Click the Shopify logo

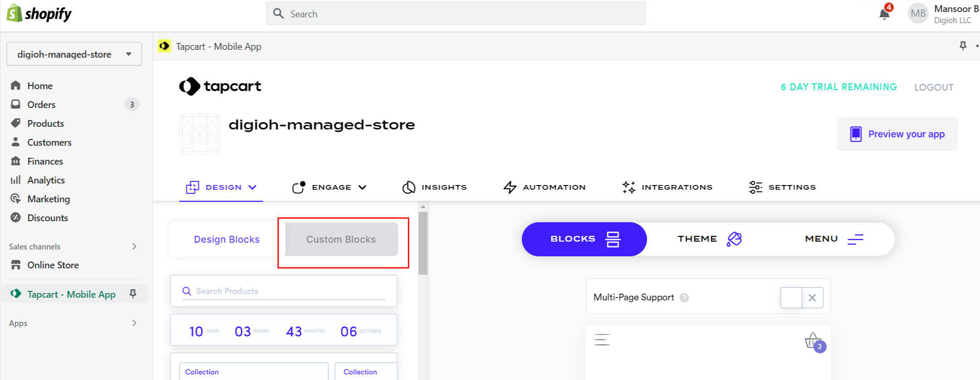[x=39, y=14]
